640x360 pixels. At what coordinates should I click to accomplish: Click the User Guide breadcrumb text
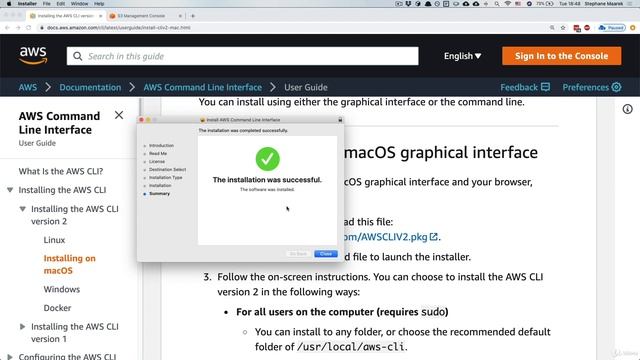[x=306, y=87]
